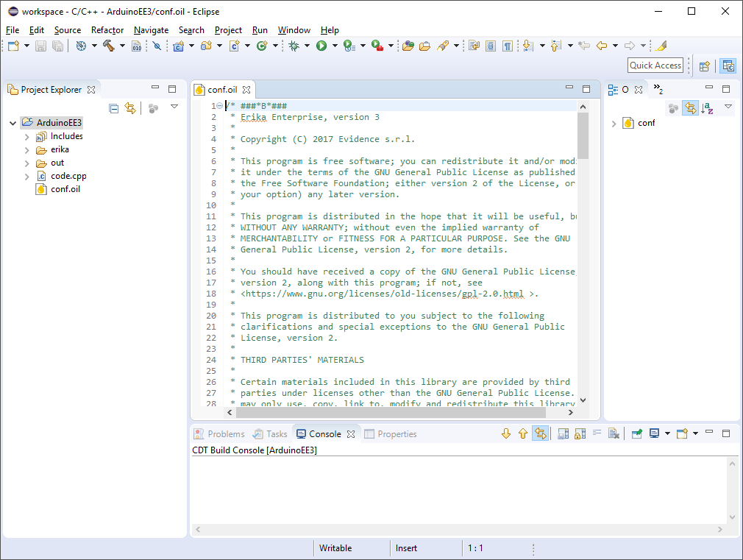Image resolution: width=743 pixels, height=560 pixels.
Task: Maximize the Project Explorer view
Action: (172, 88)
